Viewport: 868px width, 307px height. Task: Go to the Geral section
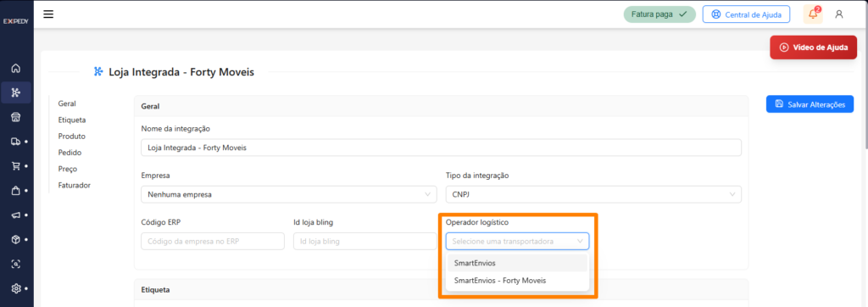click(67, 103)
